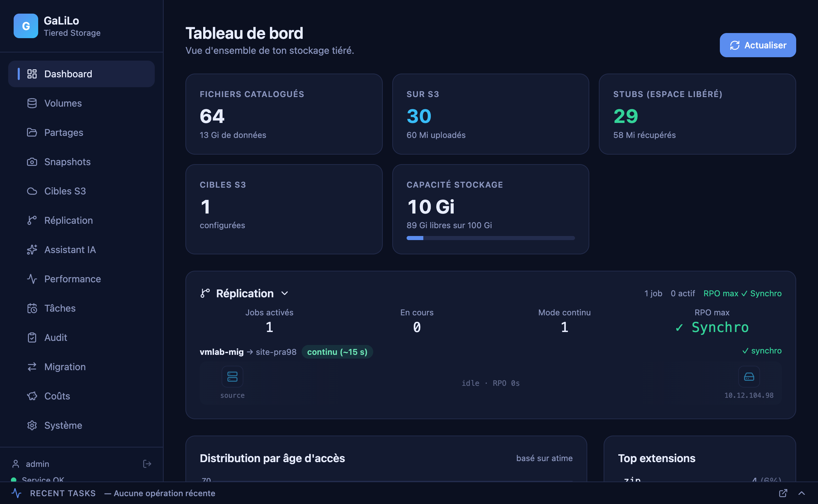The height and width of the screenshot is (504, 818).
Task: Click the Performance activity icon
Action: pyautogui.click(x=32, y=279)
